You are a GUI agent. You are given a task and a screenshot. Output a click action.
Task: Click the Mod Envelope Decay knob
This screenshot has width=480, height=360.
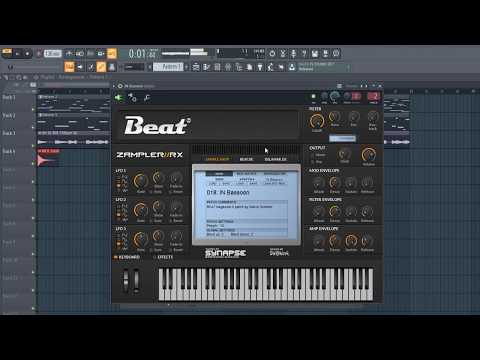[x=335, y=182]
